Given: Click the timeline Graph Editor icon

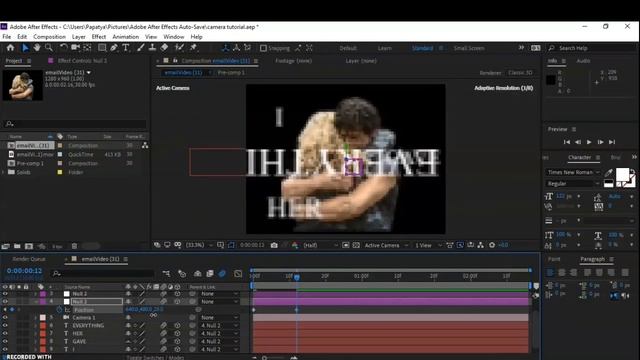Looking at the screenshot, I should [238, 273].
